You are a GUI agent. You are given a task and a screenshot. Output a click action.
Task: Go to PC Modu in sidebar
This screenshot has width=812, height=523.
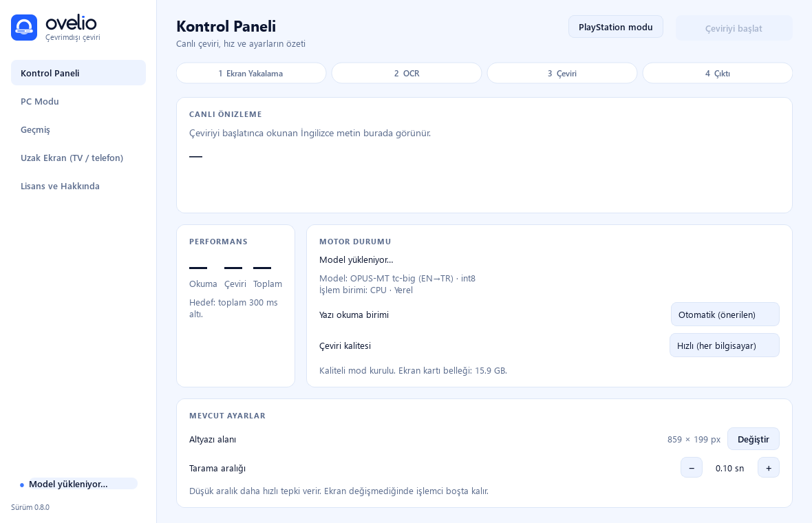pos(78,101)
